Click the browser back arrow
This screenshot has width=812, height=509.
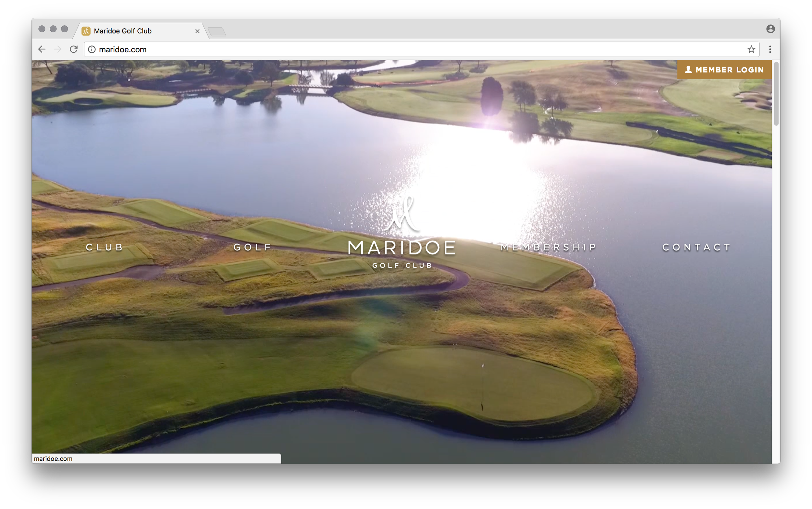pyautogui.click(x=42, y=49)
